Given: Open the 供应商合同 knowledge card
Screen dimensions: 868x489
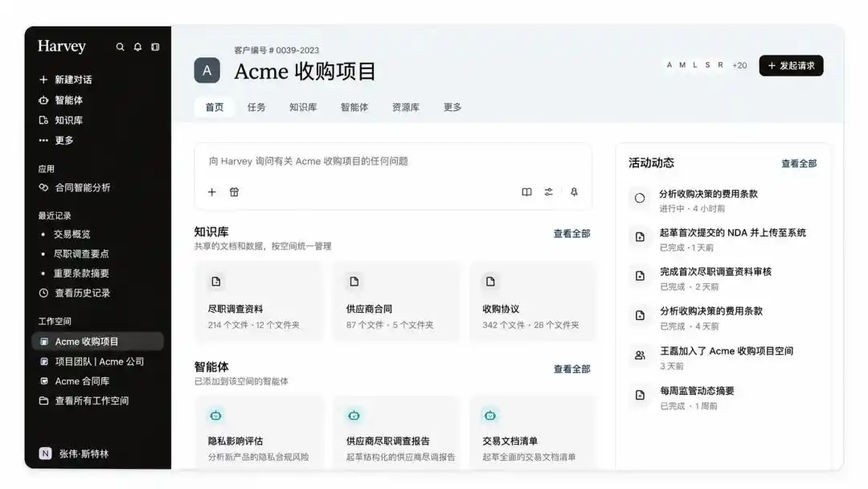Looking at the screenshot, I should pyautogui.click(x=396, y=302).
